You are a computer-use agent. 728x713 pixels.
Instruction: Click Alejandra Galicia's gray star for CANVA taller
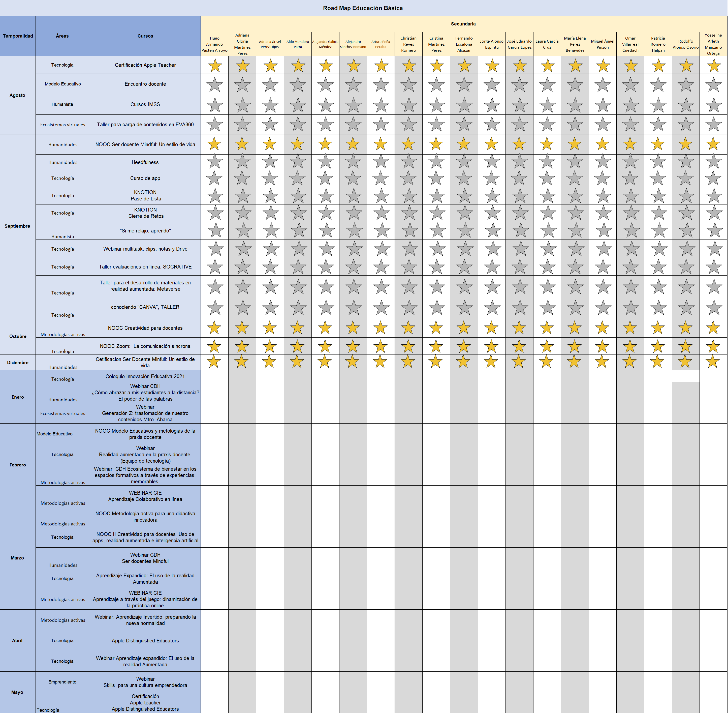tap(326, 307)
